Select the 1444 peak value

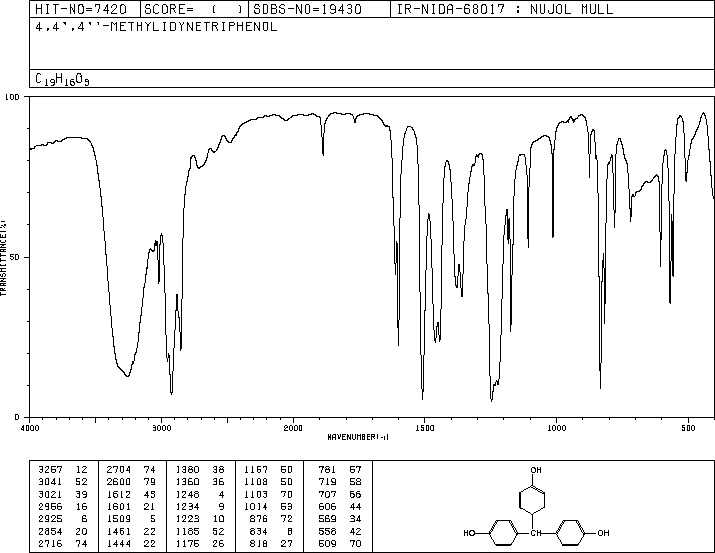(x=119, y=543)
